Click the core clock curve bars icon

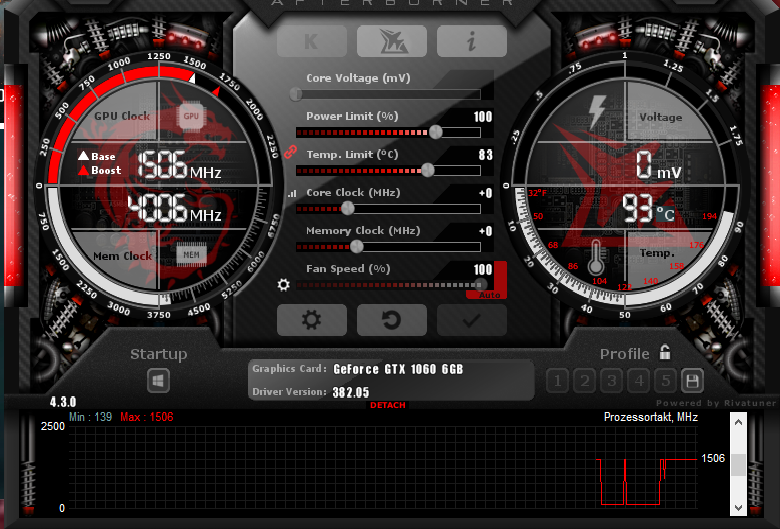292,193
